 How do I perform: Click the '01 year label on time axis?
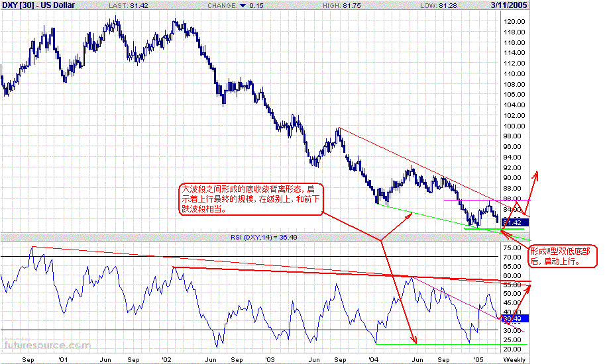(63, 360)
